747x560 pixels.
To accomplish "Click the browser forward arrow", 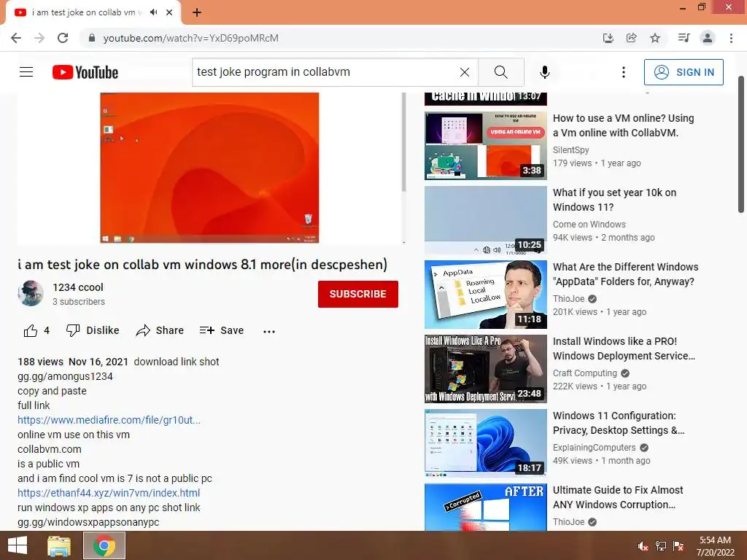I will (x=39, y=38).
